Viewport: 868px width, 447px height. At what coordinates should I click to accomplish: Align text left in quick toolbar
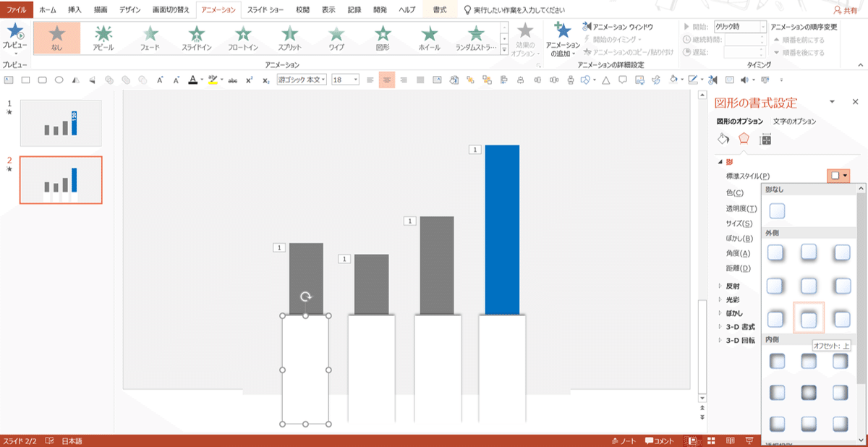370,80
